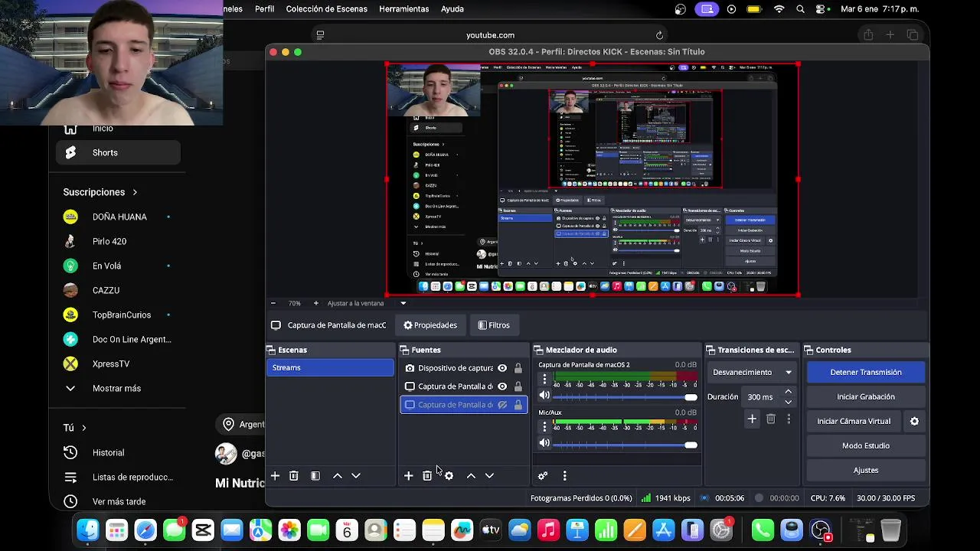Start recording with Iniciar Grabación

[866, 396]
